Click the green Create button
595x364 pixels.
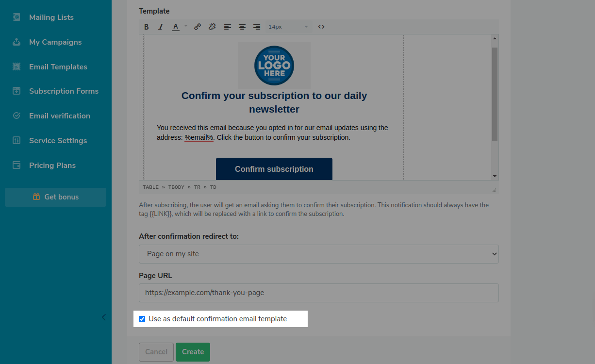point(193,352)
